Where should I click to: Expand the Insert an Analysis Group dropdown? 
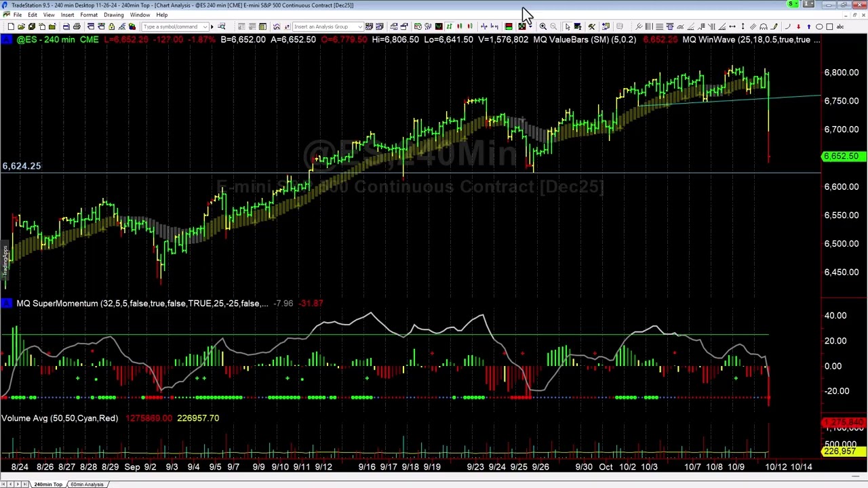pyautogui.click(x=359, y=26)
